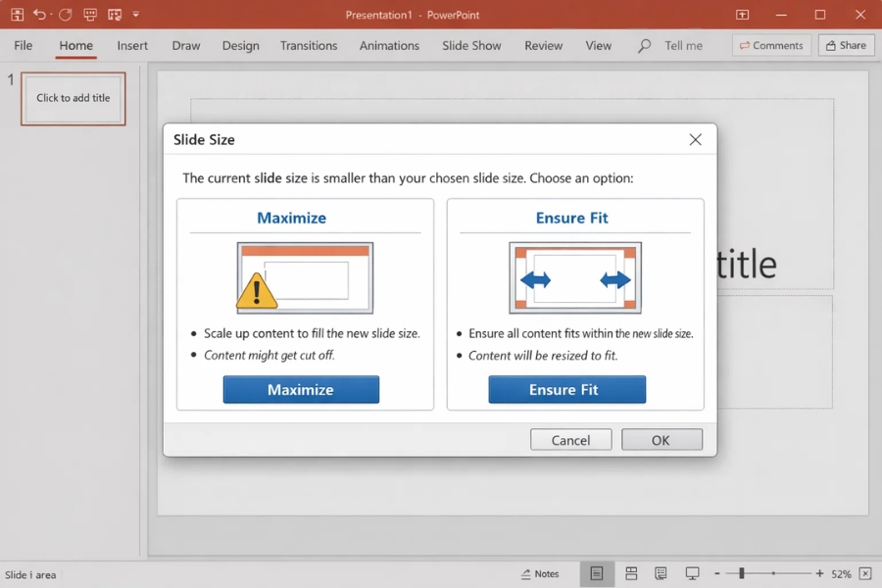
Task: Customize the Quick Access Toolbar dropdown
Action: [x=135, y=15]
